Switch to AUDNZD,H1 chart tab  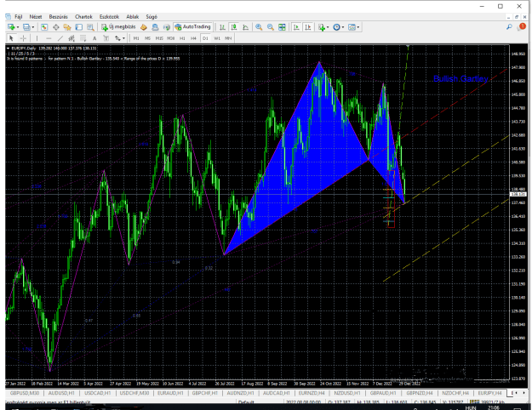click(x=241, y=393)
